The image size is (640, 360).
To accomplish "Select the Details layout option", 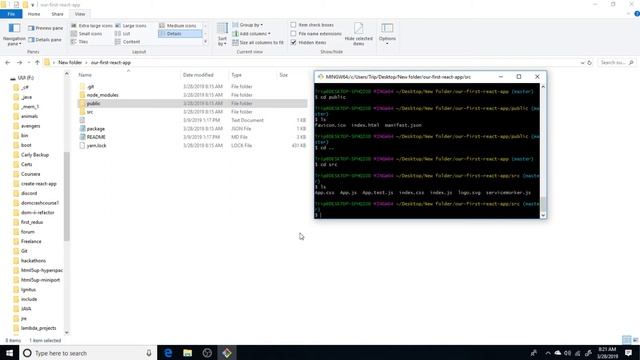I will pyautogui.click(x=180, y=33).
